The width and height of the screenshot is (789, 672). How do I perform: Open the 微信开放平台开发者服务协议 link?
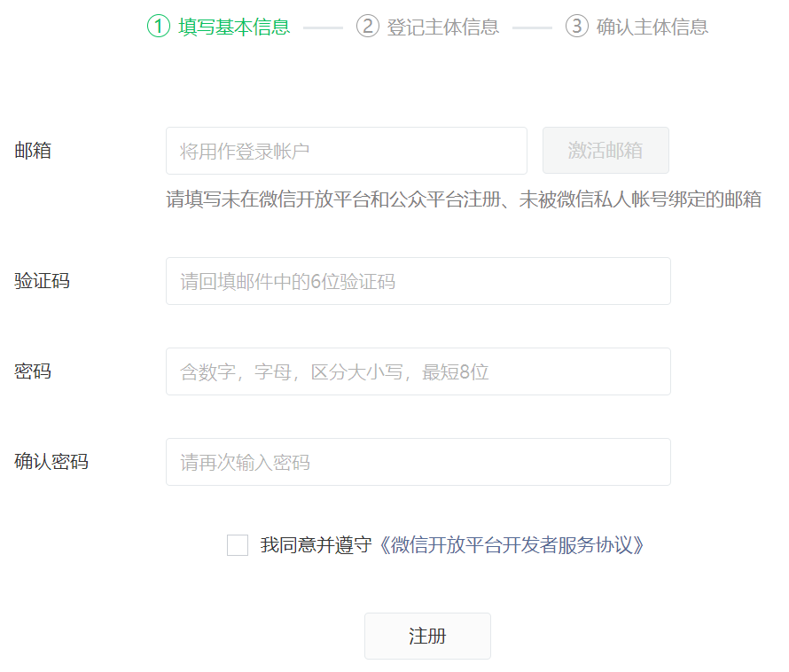click(x=512, y=545)
